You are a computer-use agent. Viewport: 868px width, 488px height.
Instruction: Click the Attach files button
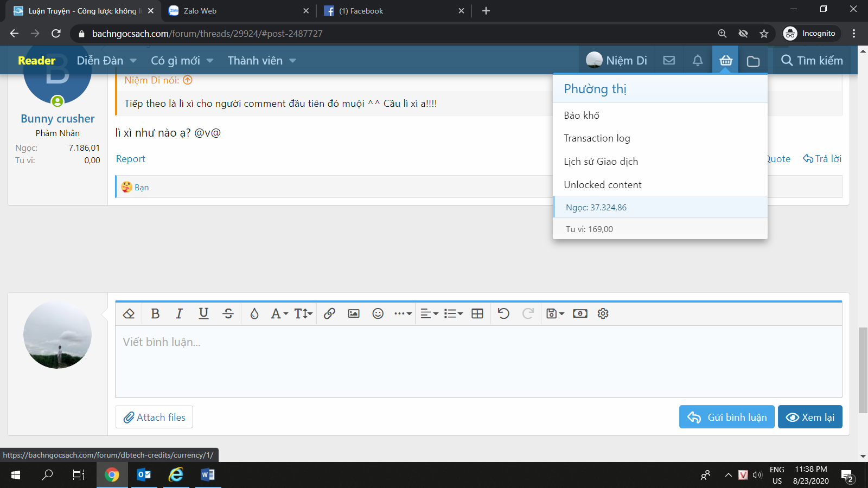pyautogui.click(x=154, y=417)
